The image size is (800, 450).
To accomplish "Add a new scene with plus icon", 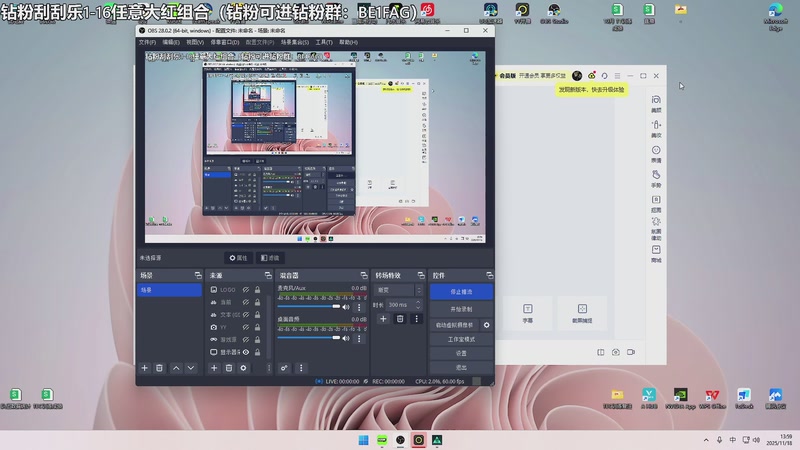I will (x=144, y=368).
